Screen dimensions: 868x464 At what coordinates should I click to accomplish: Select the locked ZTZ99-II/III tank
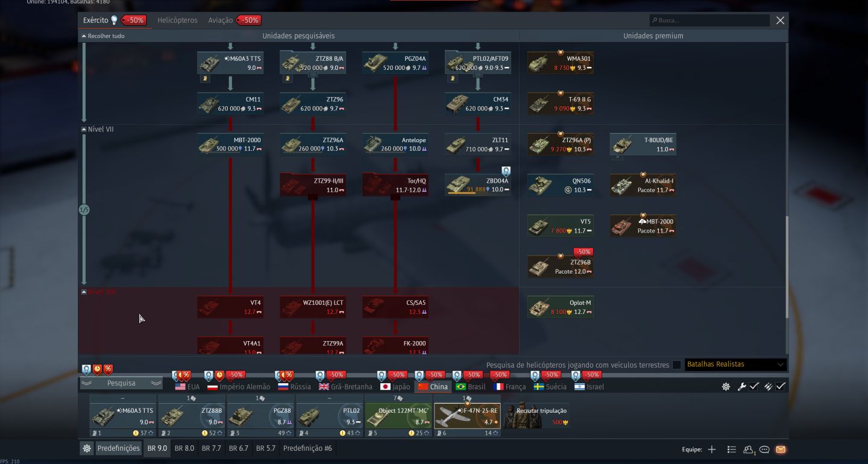(x=312, y=185)
